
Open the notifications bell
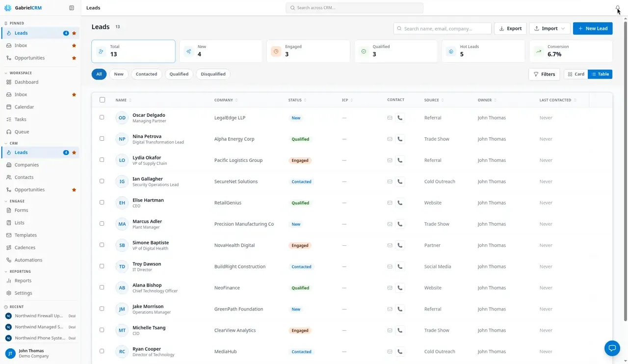(618, 8)
